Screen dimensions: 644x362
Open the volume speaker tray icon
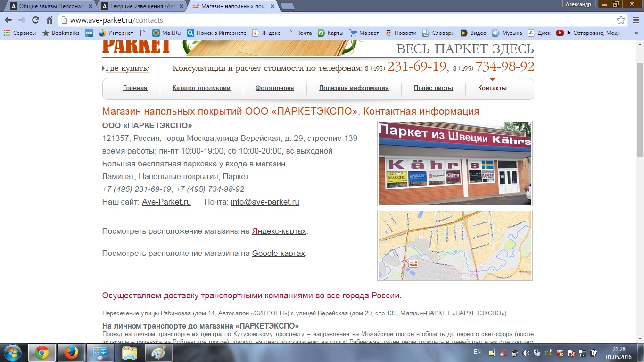(526, 353)
